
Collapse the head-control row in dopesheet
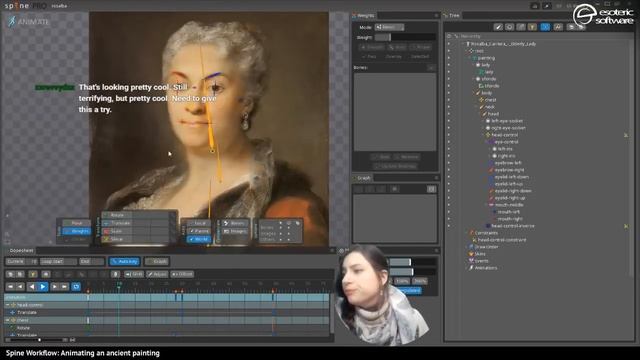[7, 305]
